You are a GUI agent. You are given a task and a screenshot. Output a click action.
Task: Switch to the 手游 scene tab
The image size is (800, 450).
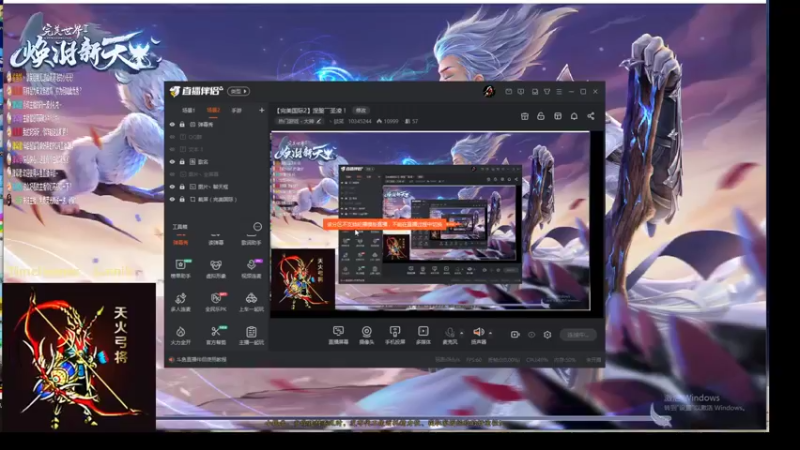[x=236, y=110]
